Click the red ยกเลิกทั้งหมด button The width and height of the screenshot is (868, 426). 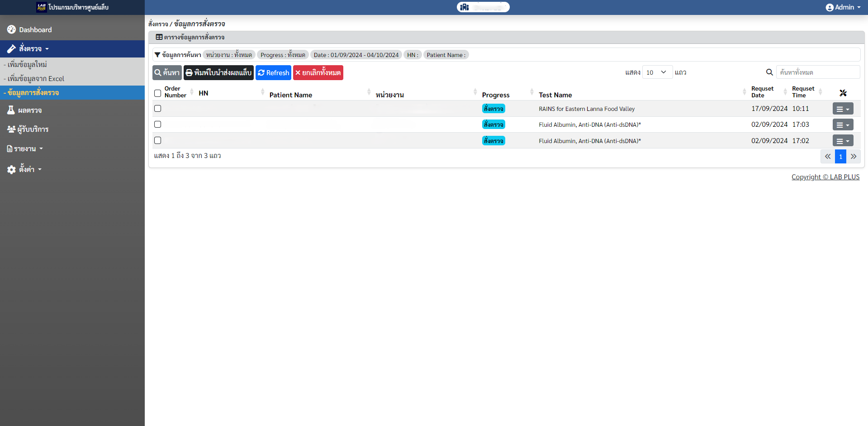click(318, 73)
